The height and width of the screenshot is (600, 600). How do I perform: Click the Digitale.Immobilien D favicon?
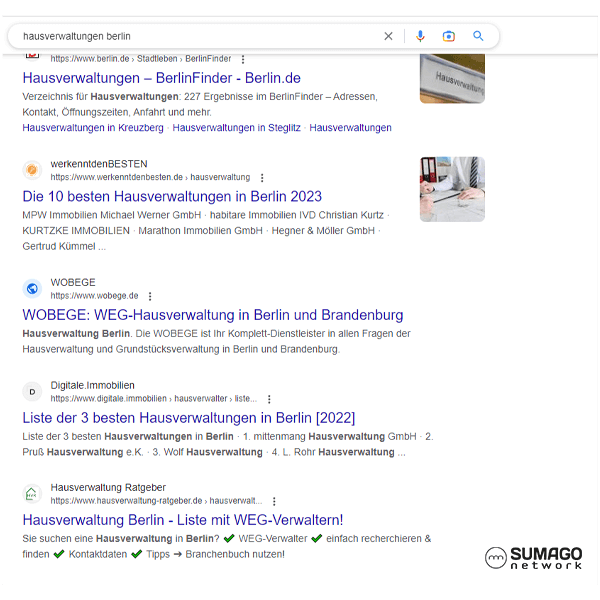tap(32, 391)
